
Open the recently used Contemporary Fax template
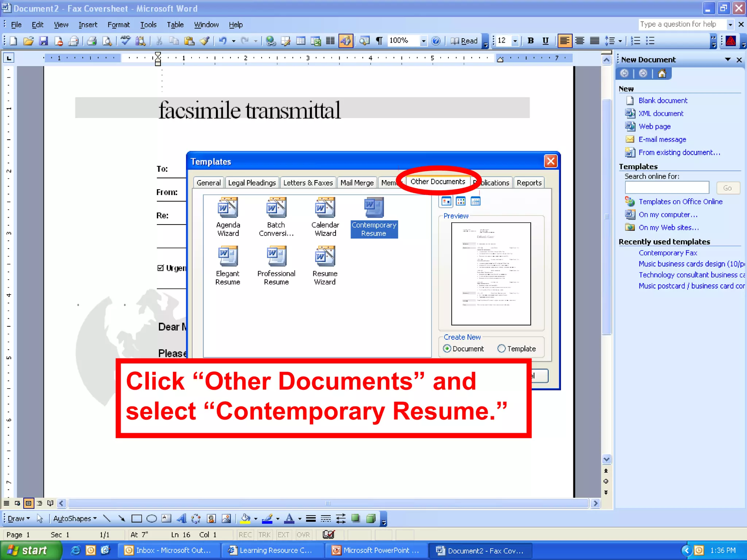click(x=667, y=253)
